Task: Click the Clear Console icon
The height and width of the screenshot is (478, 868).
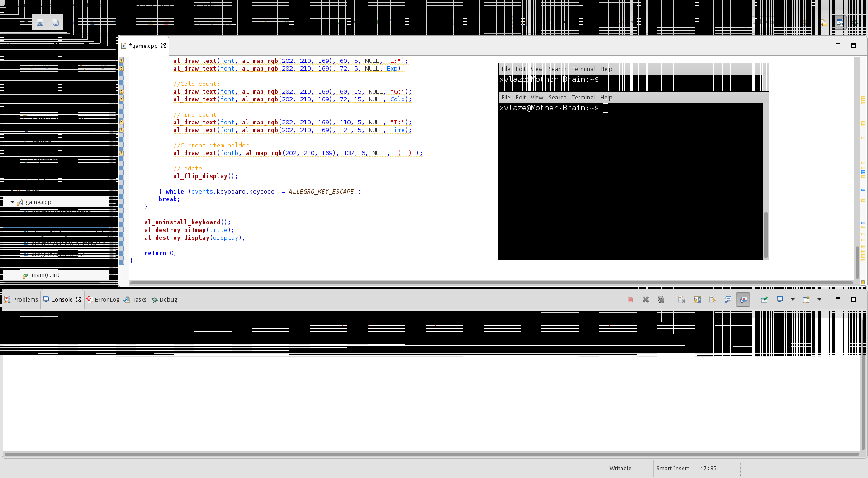Action: tap(682, 299)
